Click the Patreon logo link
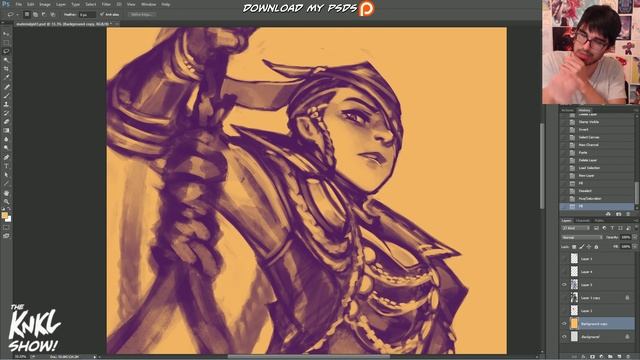Screen dimensions: 640x360 (x=366, y=9)
